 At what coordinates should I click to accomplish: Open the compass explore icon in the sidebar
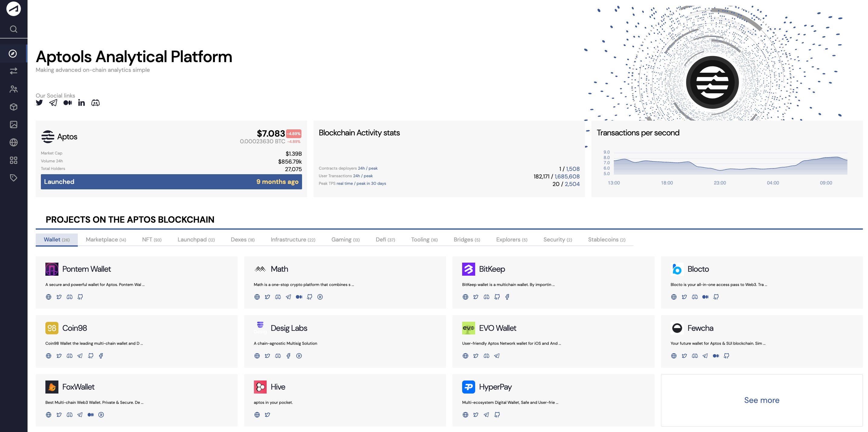point(13,54)
